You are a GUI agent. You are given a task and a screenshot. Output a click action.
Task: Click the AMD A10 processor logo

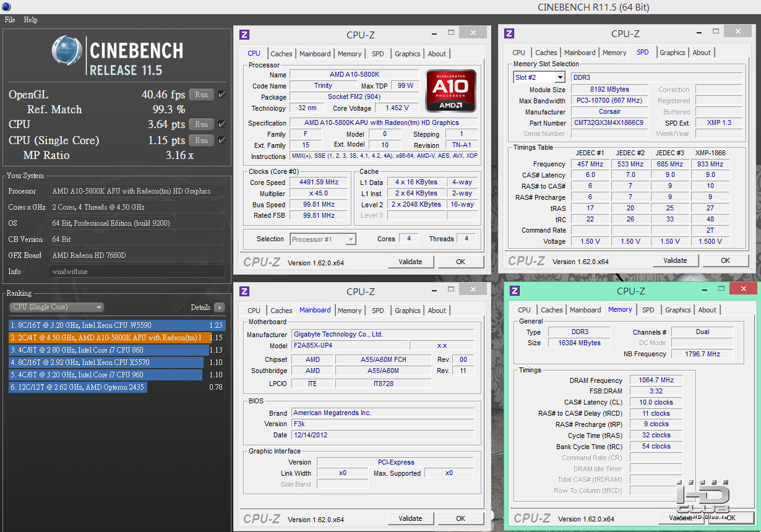click(x=451, y=90)
